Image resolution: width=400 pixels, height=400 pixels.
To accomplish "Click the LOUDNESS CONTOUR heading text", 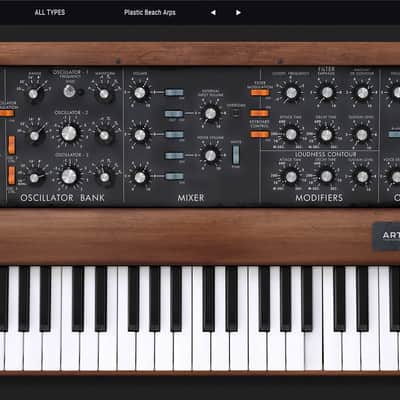I will click(x=325, y=154).
